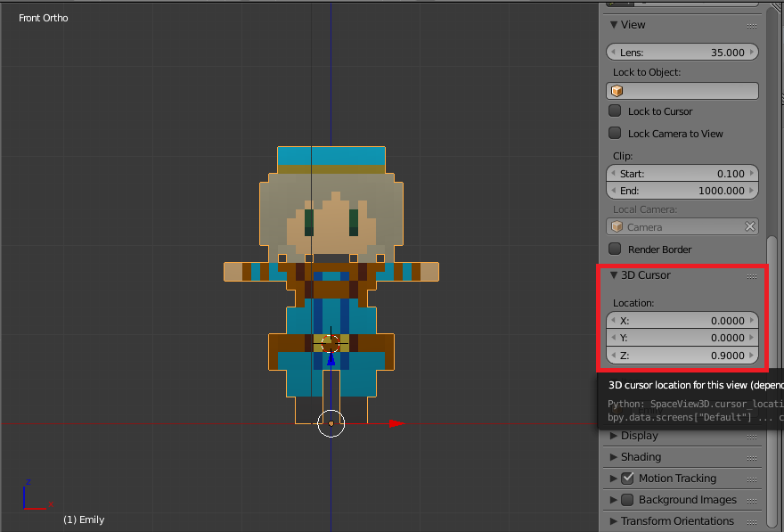Click the (1) Emily object label
Image resolution: width=784 pixels, height=532 pixels.
coord(84,520)
